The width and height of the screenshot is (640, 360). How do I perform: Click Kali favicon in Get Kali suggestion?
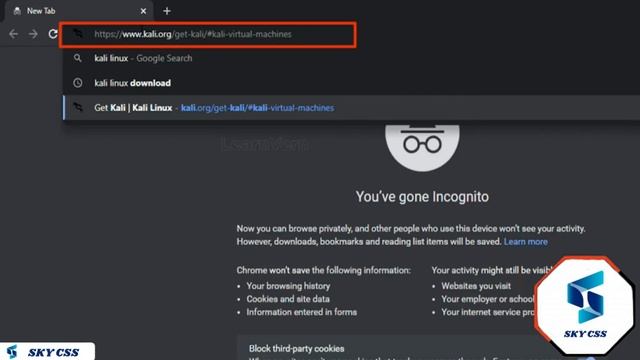pyautogui.click(x=78, y=107)
